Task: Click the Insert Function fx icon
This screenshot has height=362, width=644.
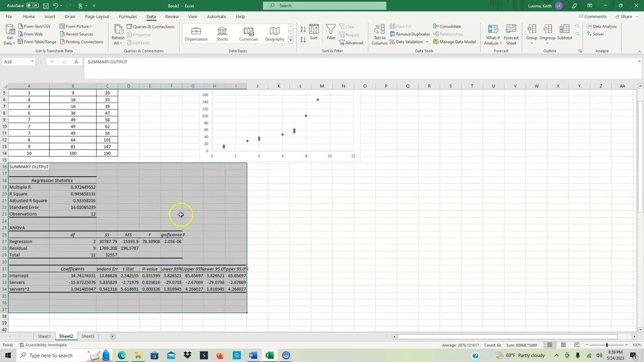Action: 76,62
